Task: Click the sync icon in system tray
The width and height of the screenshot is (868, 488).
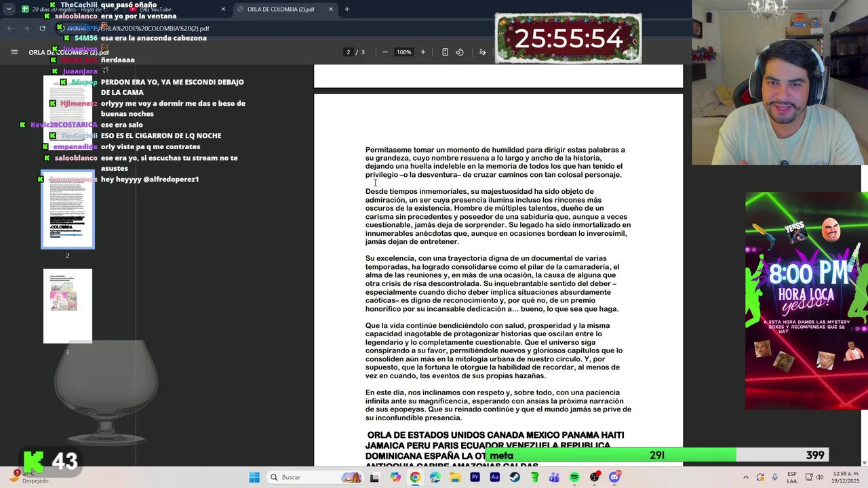Action: click(x=760, y=477)
